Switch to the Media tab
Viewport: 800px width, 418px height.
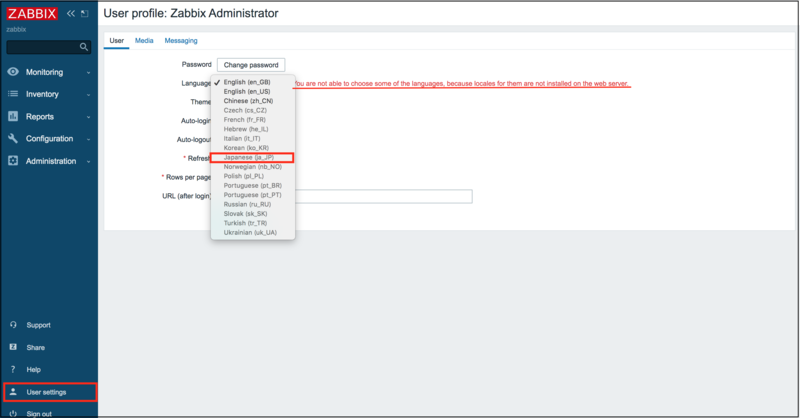click(x=144, y=40)
